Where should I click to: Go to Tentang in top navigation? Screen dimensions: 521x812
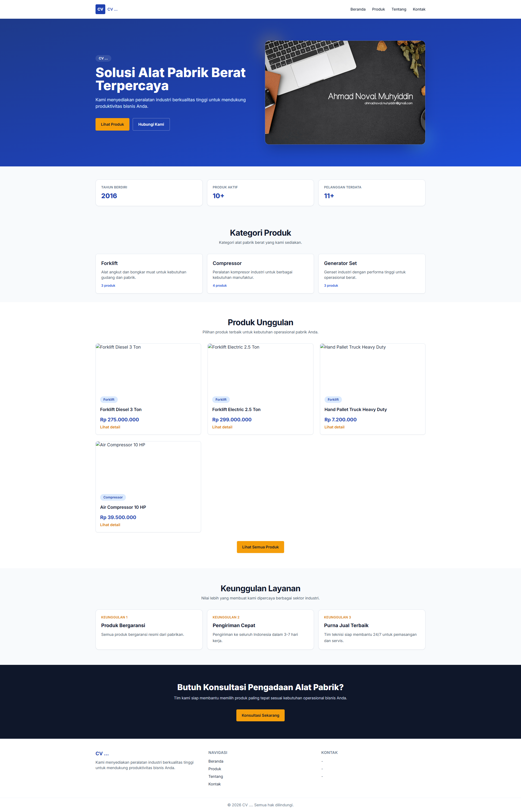click(399, 9)
